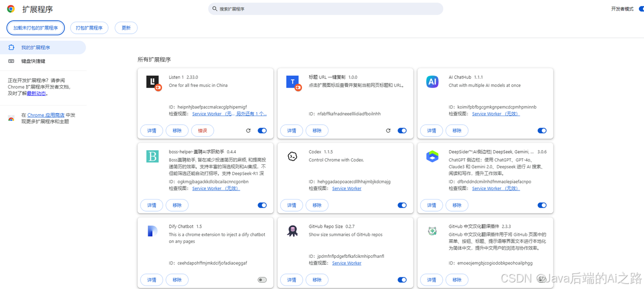The width and height of the screenshot is (644, 289).
Task: Open the 最新动态 link in sidebar
Action: pos(36,93)
